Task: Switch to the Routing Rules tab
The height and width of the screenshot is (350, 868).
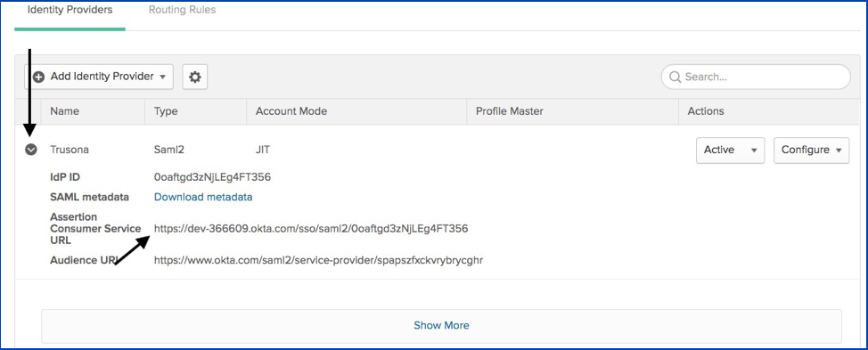Action: (x=182, y=10)
